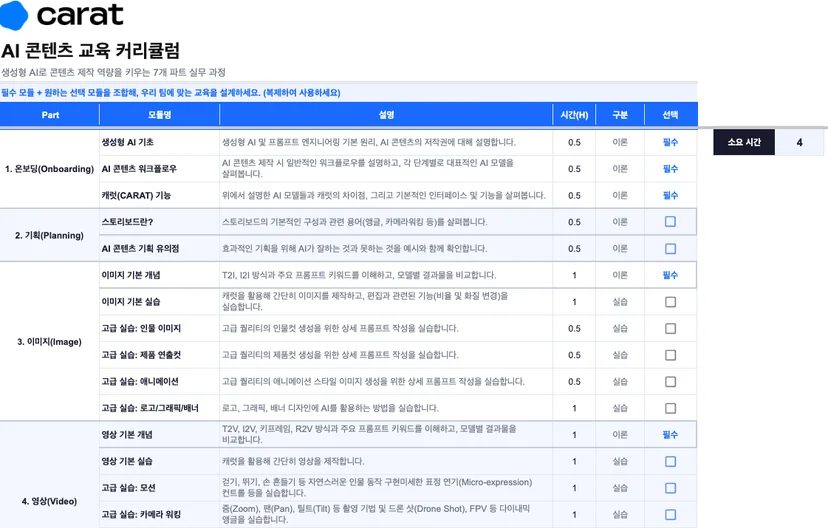Click the 영상 기본 개념 module name

[x=127, y=435]
